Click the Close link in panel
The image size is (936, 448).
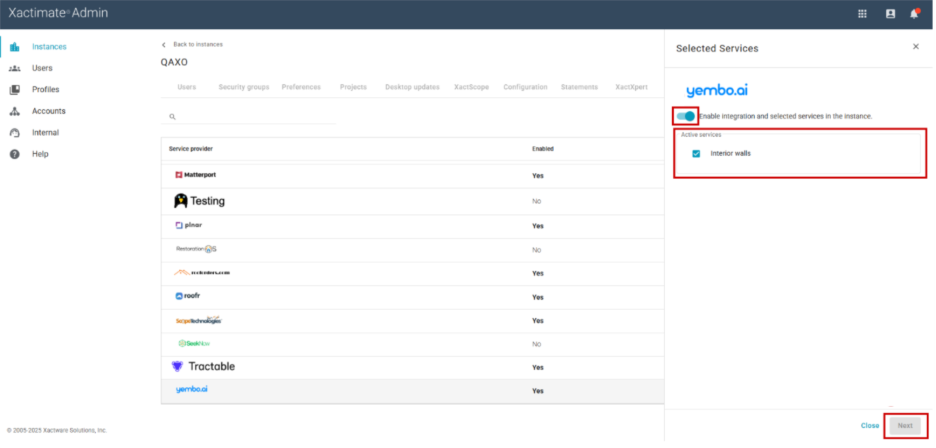(870, 426)
